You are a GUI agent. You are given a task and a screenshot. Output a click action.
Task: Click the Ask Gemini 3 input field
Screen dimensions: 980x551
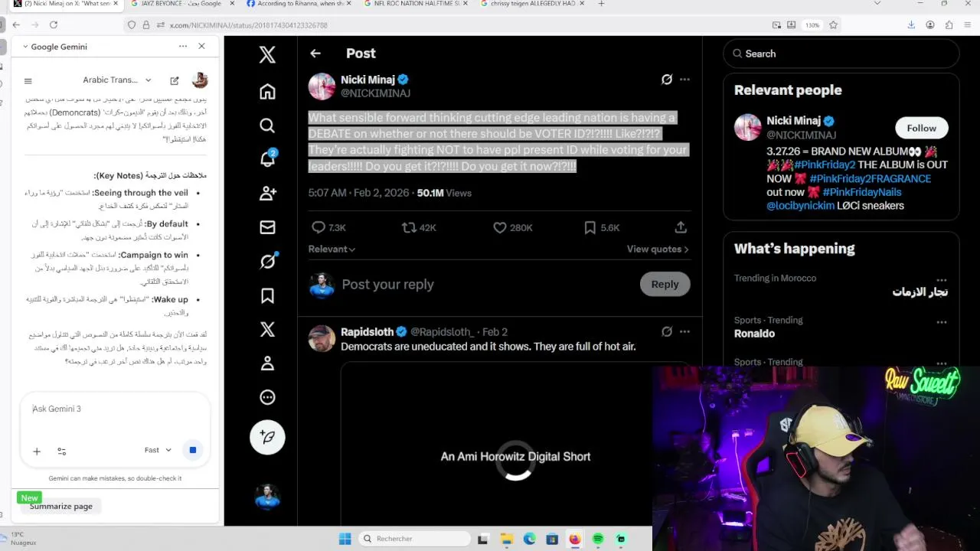(x=115, y=409)
